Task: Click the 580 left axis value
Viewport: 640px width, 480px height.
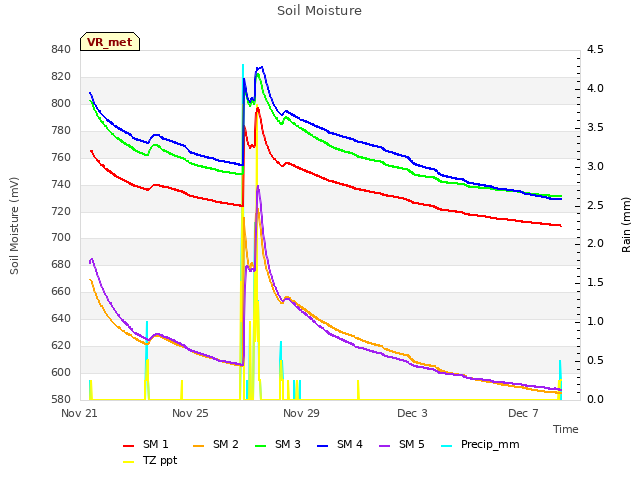Action: coord(61,399)
